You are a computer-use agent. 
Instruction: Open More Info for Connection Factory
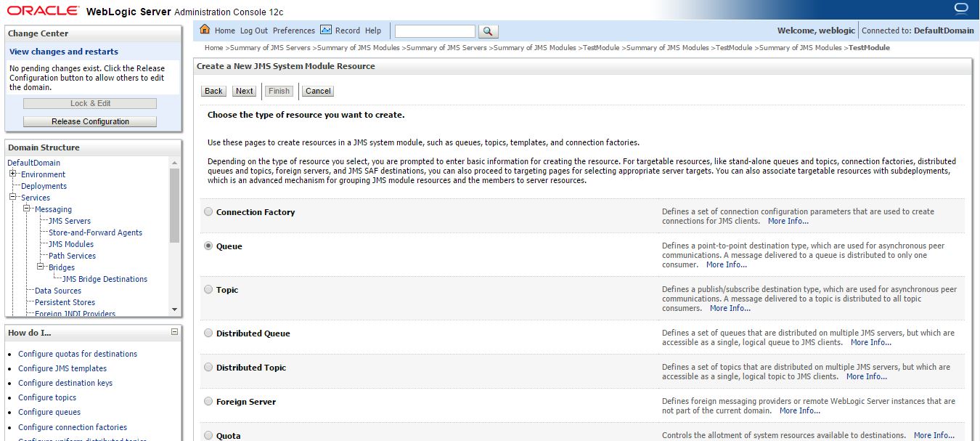[x=788, y=221]
